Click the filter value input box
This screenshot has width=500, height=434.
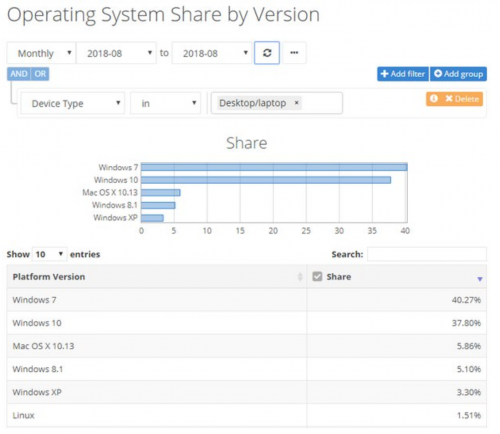click(277, 103)
